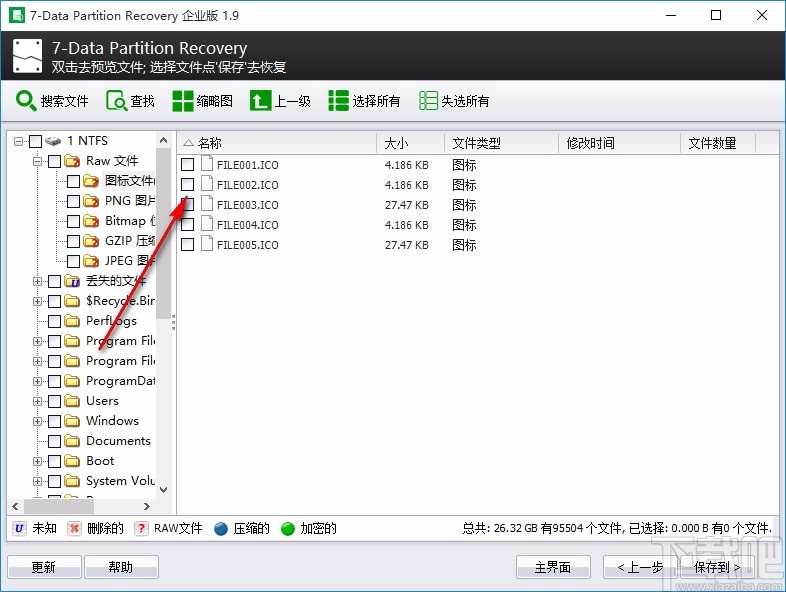This screenshot has height=592, width=786.
Task: Click the FILE005.ICO file icon
Action: coord(207,244)
